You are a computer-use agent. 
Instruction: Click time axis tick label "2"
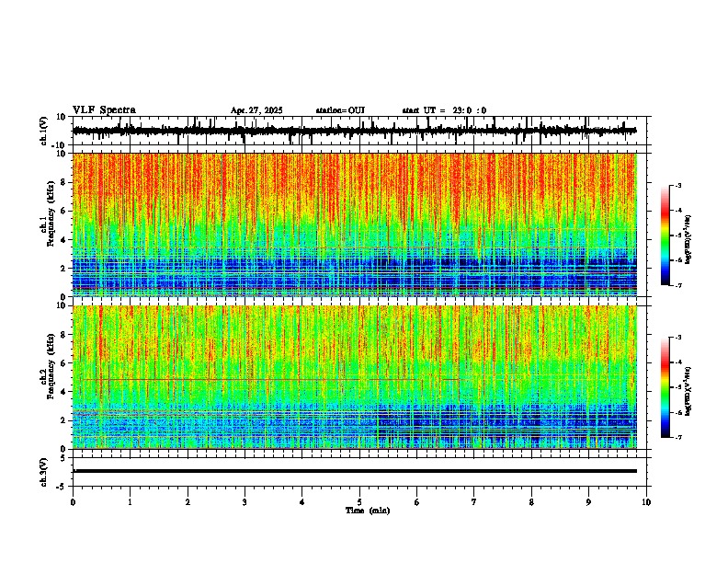188,502
